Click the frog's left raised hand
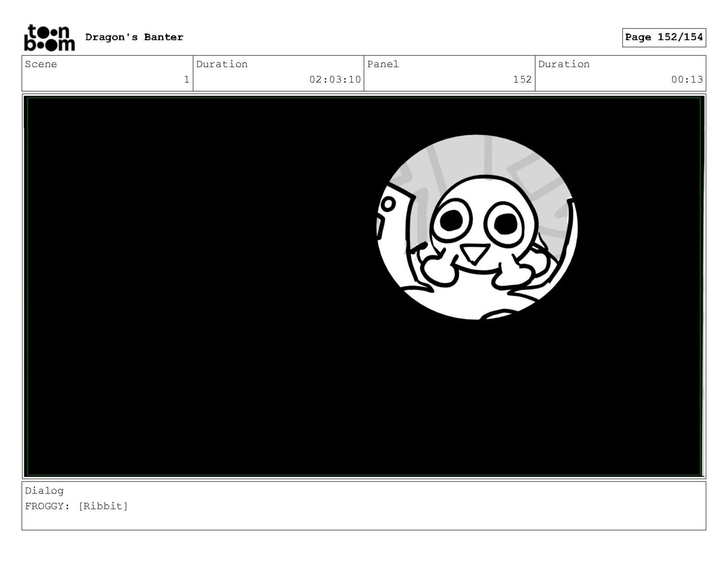Viewport: 728px width, 563px height. pos(439,270)
